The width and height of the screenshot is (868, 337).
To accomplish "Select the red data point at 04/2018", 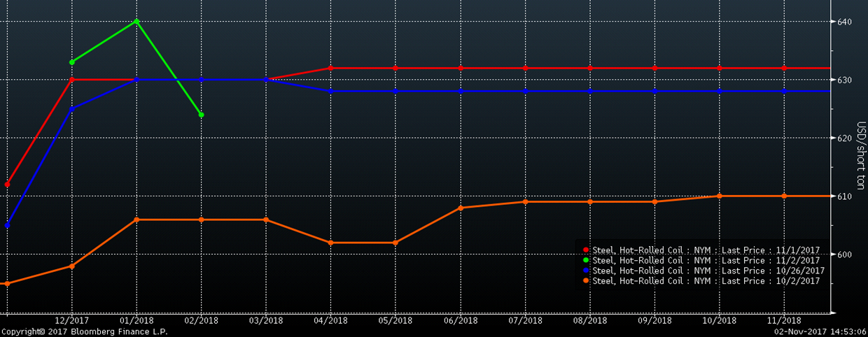I will click(331, 68).
